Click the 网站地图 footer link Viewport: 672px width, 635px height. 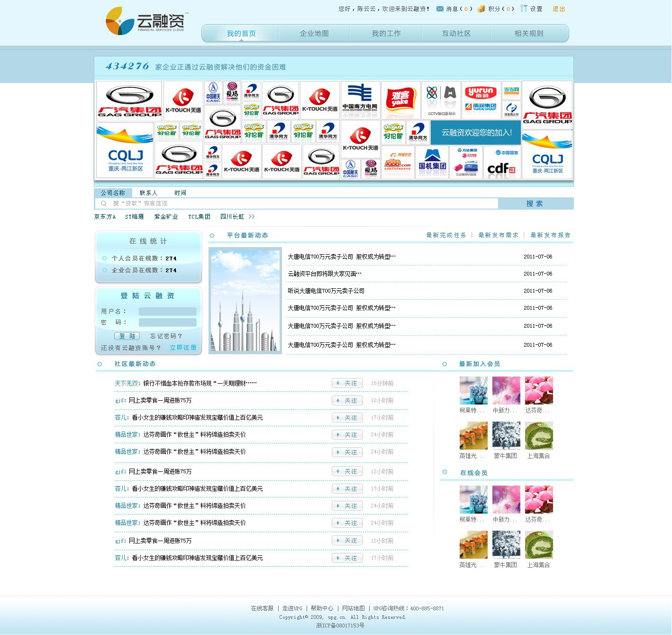pyautogui.click(x=354, y=608)
